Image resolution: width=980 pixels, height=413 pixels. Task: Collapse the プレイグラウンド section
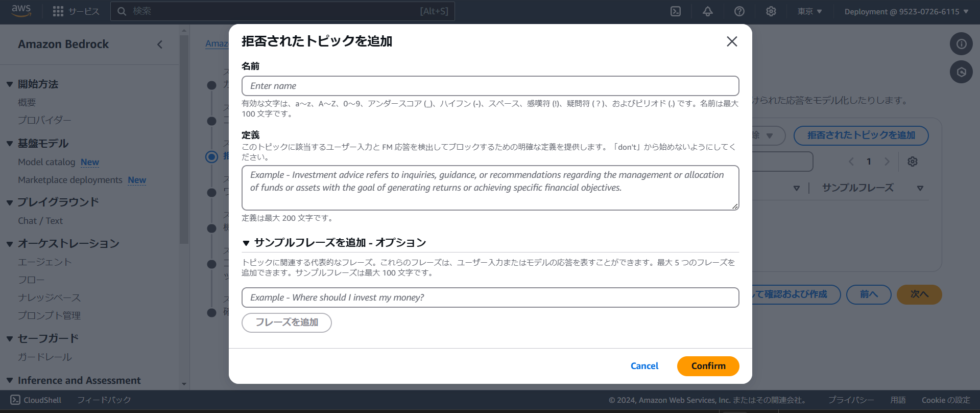click(x=9, y=202)
